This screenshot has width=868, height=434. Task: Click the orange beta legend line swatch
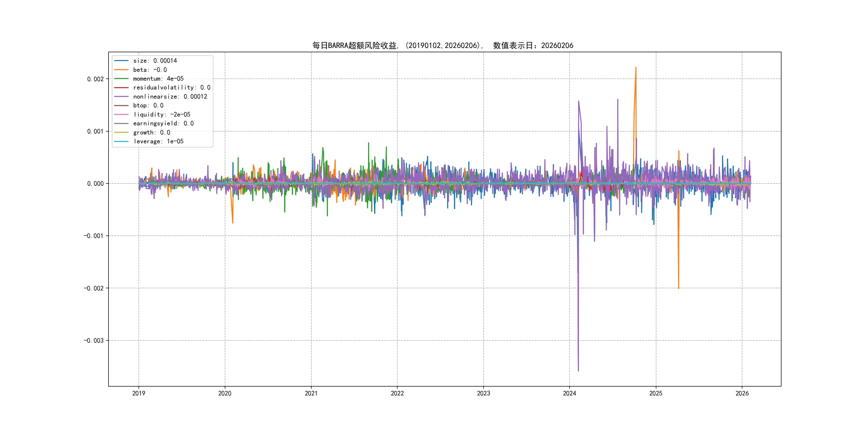(x=121, y=70)
